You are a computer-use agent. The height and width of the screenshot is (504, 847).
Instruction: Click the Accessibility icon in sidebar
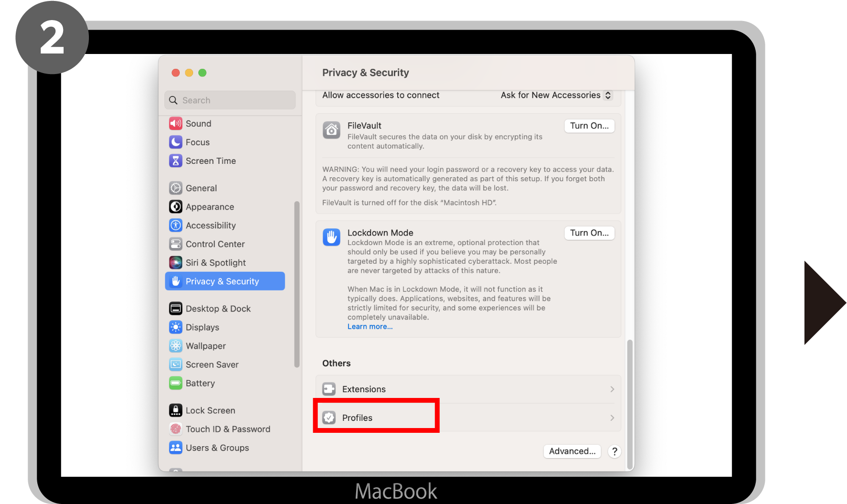[175, 225]
